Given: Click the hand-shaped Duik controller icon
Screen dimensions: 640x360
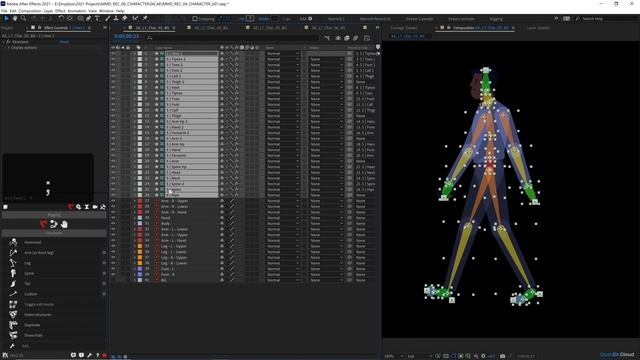Looking at the screenshot, I should pos(64,224).
